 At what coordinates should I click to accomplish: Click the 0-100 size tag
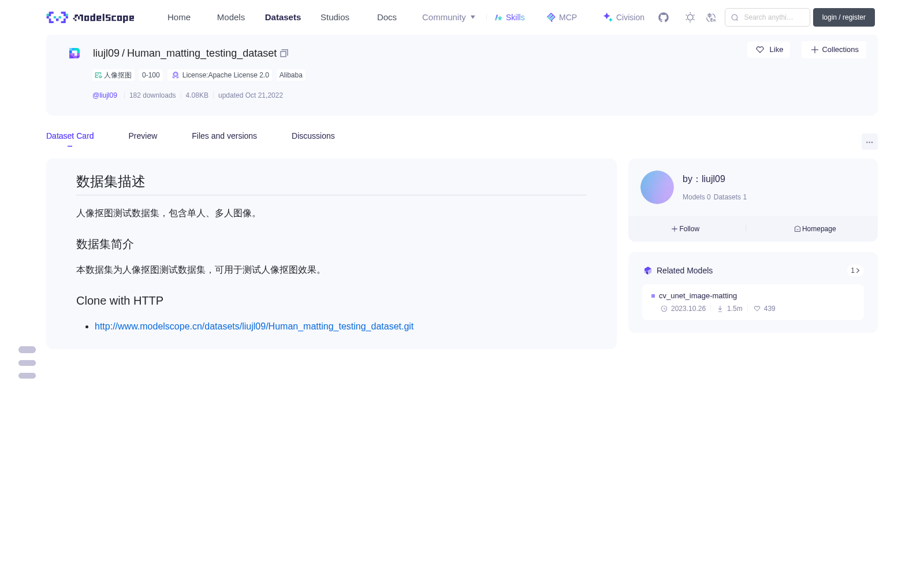[x=151, y=75]
